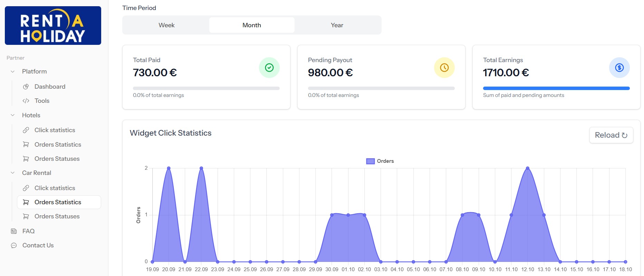Click the green checkmark Total Paid icon
The width and height of the screenshot is (644, 276).
pyautogui.click(x=269, y=68)
